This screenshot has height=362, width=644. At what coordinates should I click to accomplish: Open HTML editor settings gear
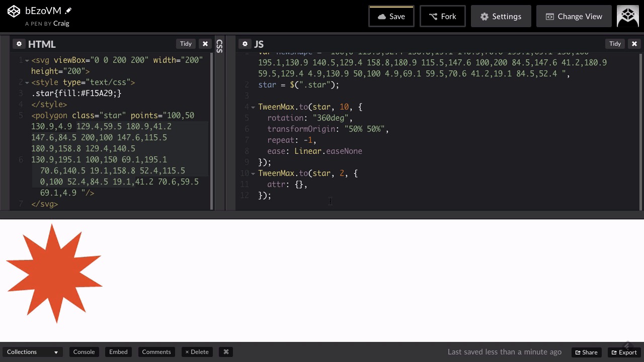(x=19, y=44)
